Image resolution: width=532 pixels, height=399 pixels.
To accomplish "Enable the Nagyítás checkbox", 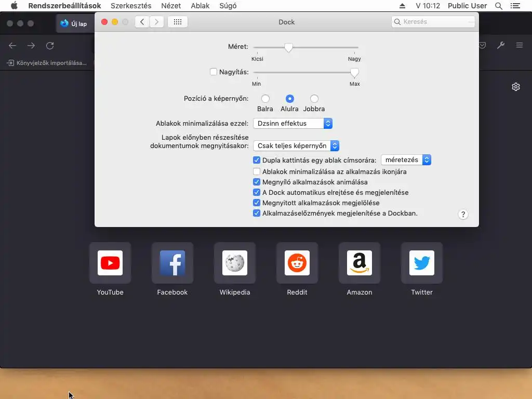I will click(x=214, y=72).
